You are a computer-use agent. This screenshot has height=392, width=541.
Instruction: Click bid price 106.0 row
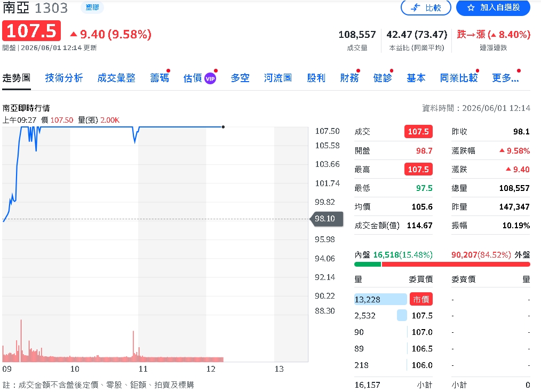(x=422, y=365)
